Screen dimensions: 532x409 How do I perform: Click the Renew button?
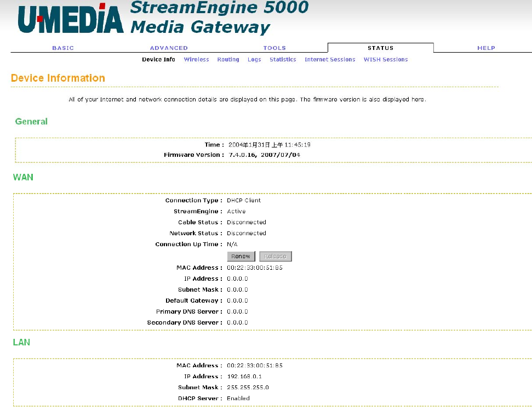(x=241, y=256)
